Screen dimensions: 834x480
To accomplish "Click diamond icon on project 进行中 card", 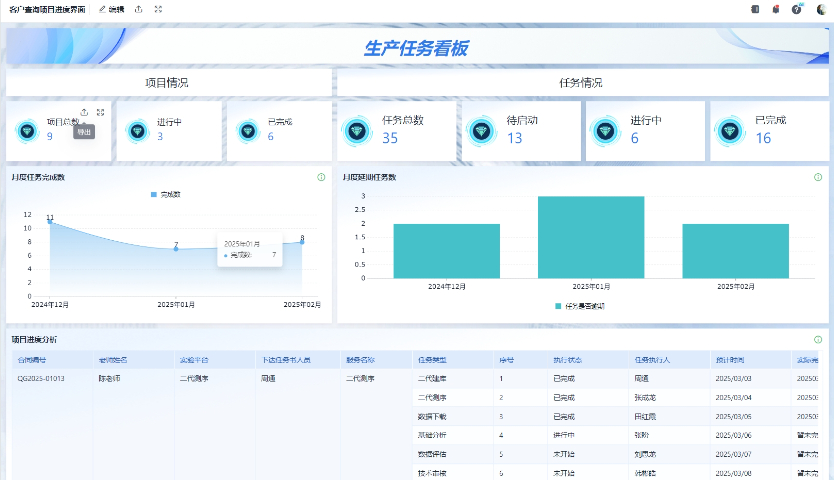I will (x=138, y=131).
